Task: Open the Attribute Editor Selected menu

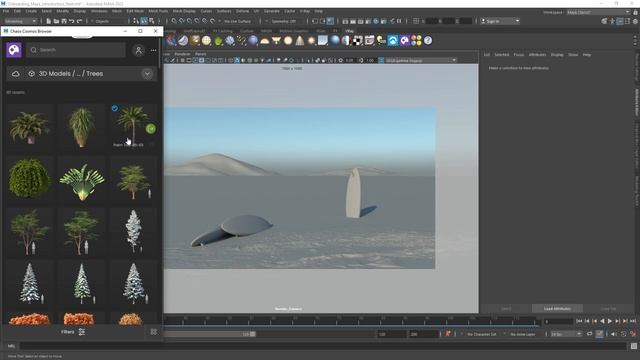Action: pyautogui.click(x=502, y=55)
